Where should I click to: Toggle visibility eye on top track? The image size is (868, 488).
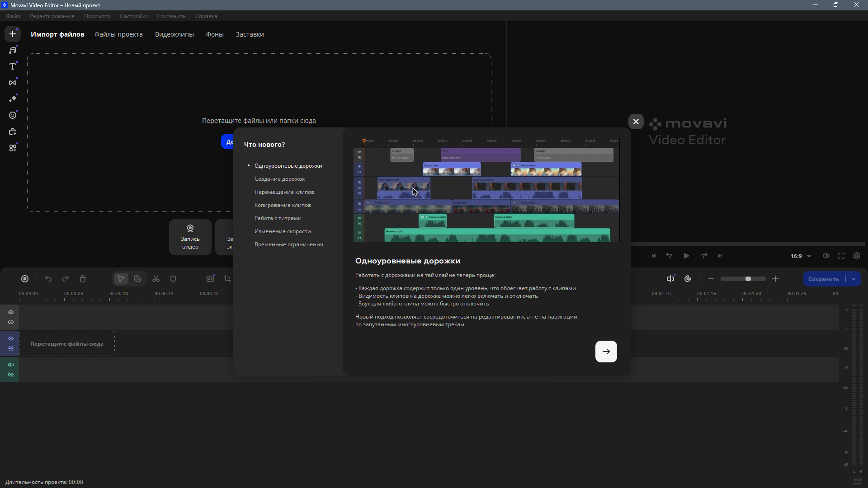(x=11, y=312)
